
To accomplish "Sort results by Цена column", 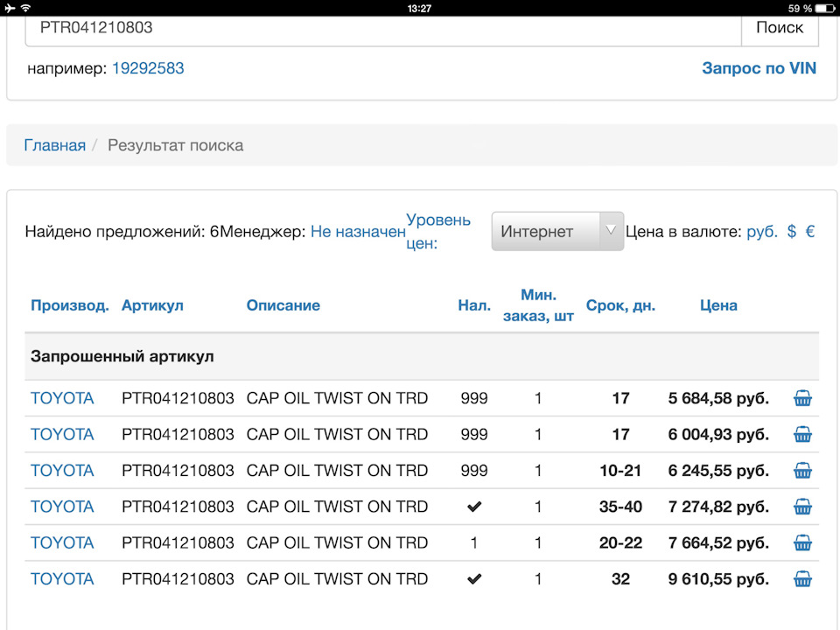I will pos(718,305).
